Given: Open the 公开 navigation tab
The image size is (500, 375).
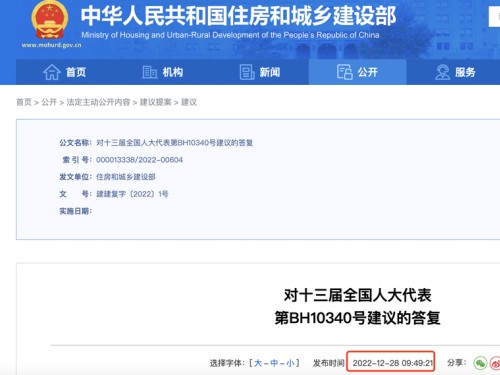Looking at the screenshot, I should [358, 72].
